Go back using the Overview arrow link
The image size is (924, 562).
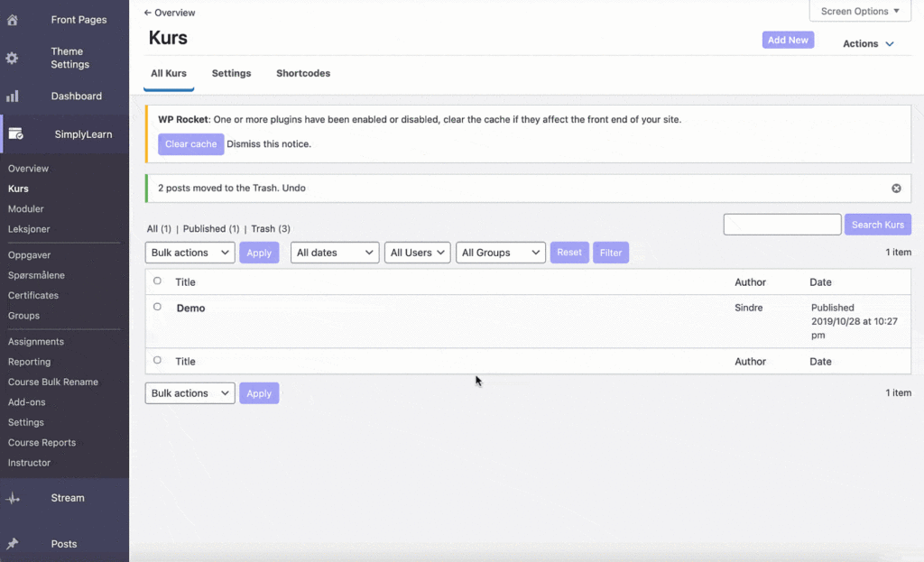[x=170, y=13]
